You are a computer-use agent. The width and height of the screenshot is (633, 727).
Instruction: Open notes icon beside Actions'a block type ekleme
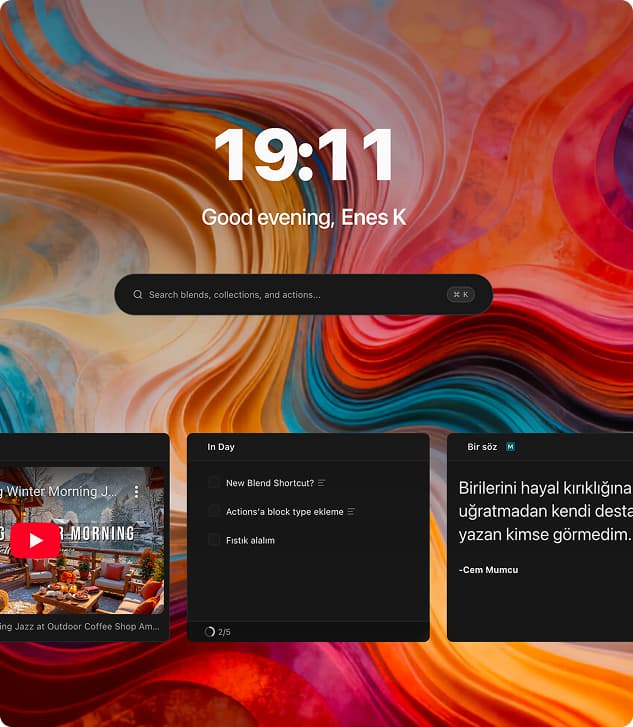coord(351,512)
